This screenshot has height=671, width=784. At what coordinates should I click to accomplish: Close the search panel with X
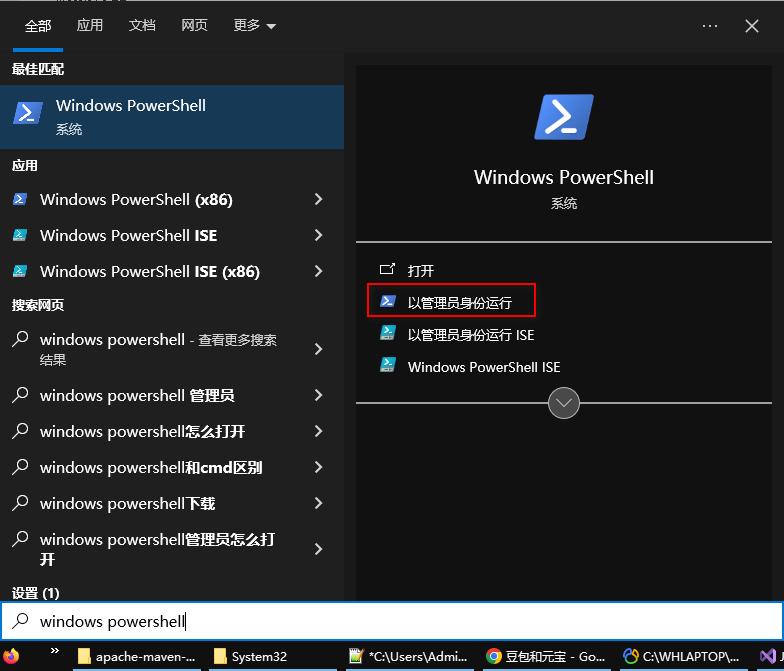[x=752, y=26]
